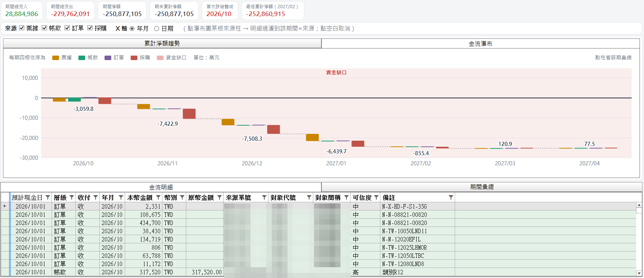
Task: Switch to 累計淨額趨勢 tab
Action: 162,43
